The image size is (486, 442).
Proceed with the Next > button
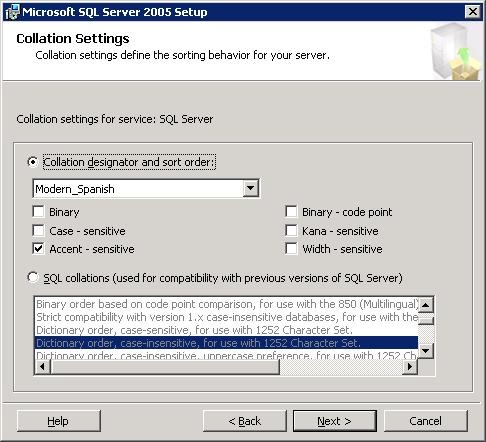coord(335,421)
